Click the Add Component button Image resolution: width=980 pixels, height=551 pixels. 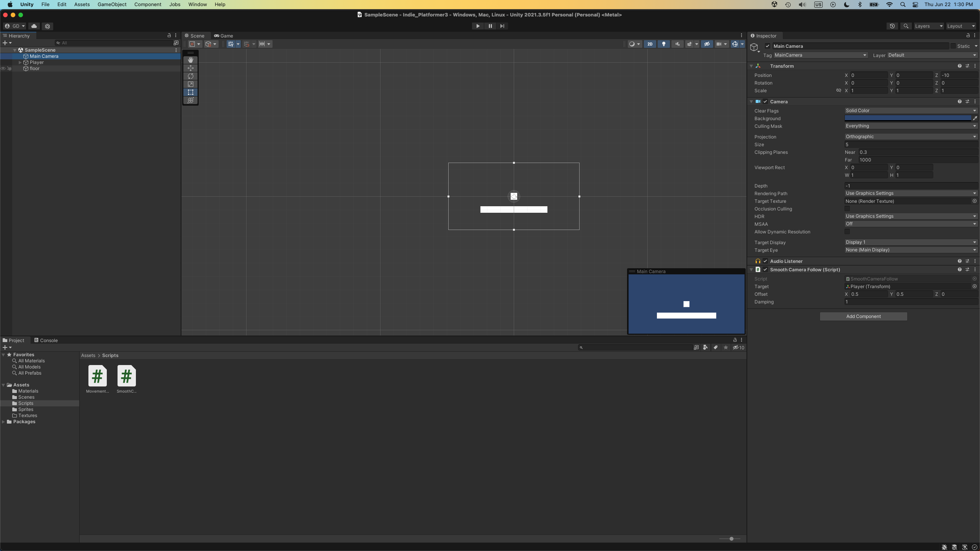coord(863,316)
